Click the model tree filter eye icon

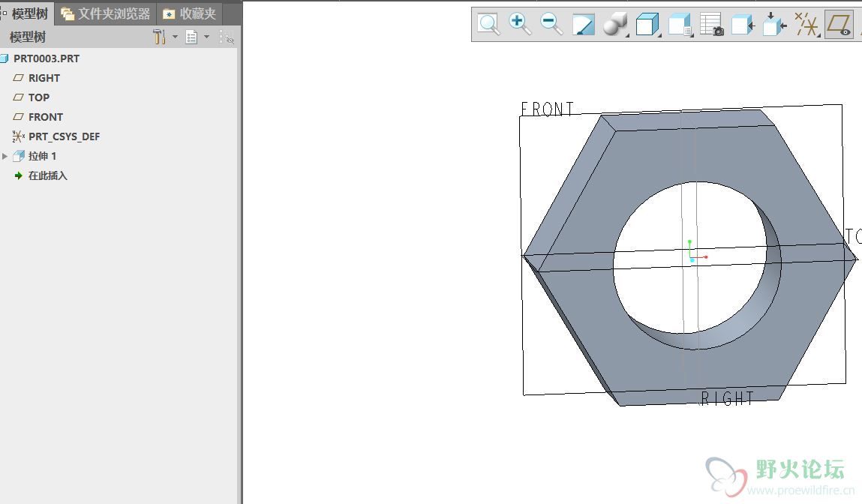pos(227,37)
